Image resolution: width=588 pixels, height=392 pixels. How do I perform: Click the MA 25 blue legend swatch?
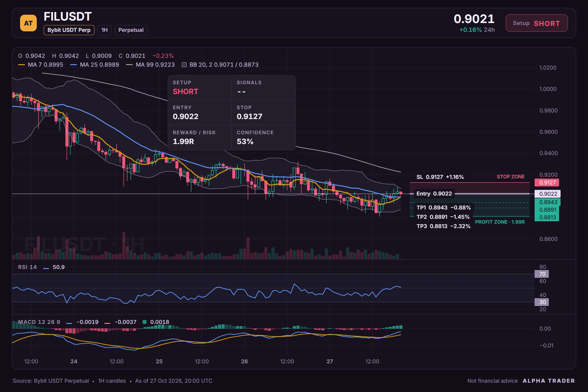73,65
